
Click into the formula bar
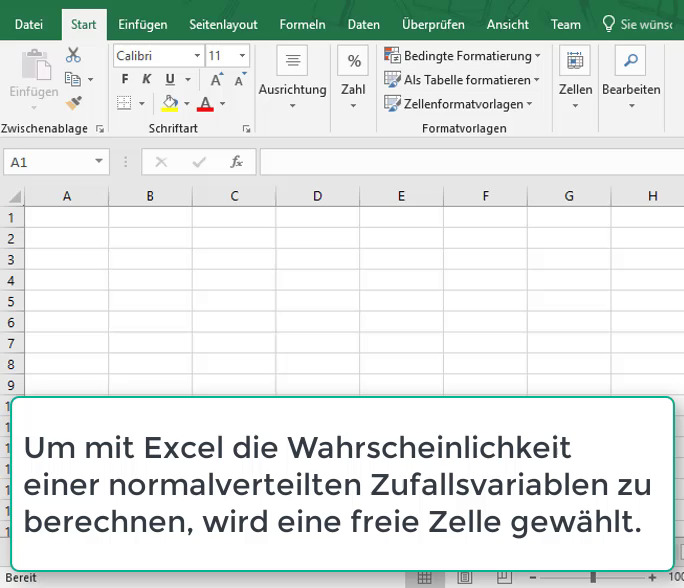[472, 162]
